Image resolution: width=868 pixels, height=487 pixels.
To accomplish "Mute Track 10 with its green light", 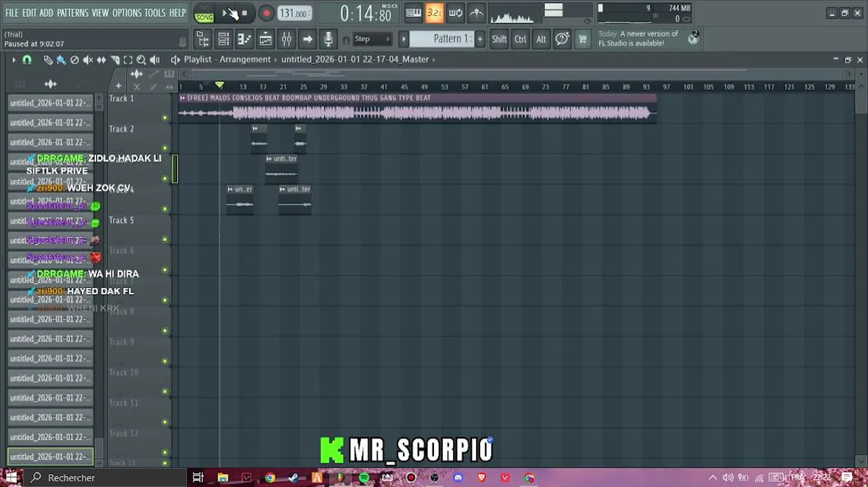I will (165, 392).
